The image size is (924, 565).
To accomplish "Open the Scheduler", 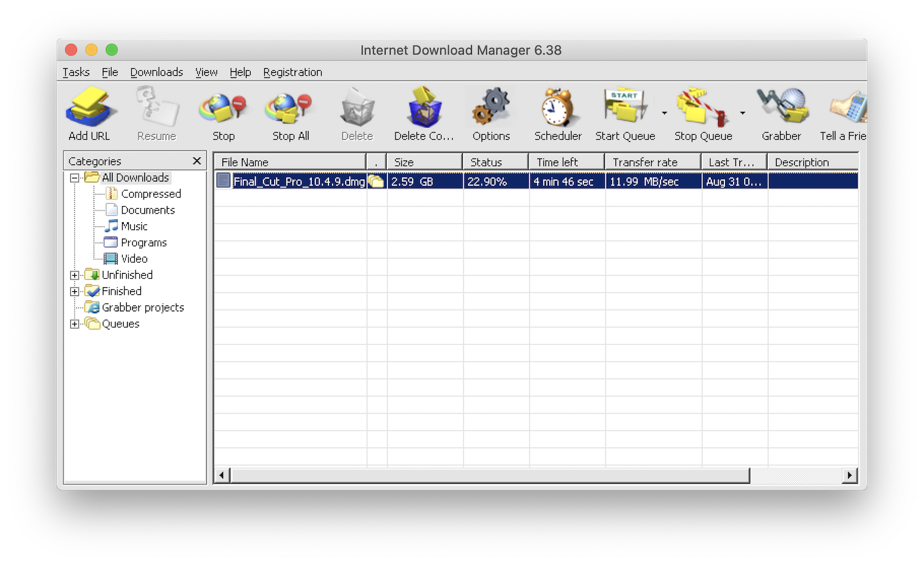I will [556, 111].
